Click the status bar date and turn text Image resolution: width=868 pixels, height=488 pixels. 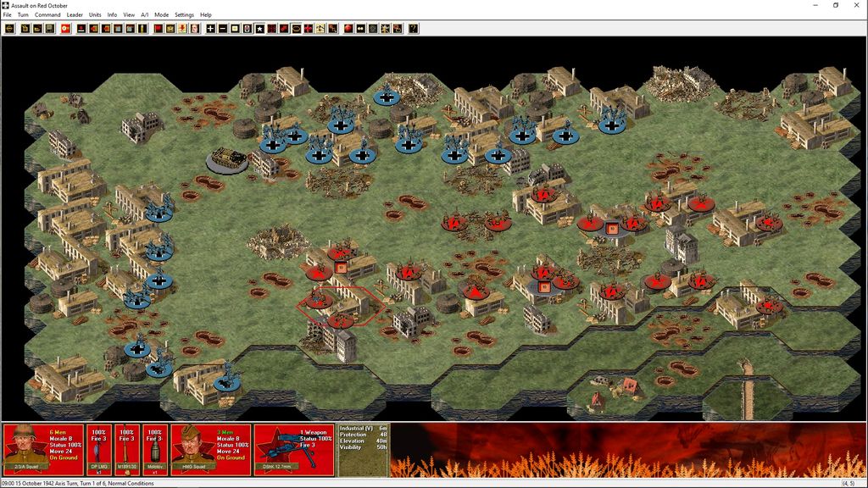point(77,484)
